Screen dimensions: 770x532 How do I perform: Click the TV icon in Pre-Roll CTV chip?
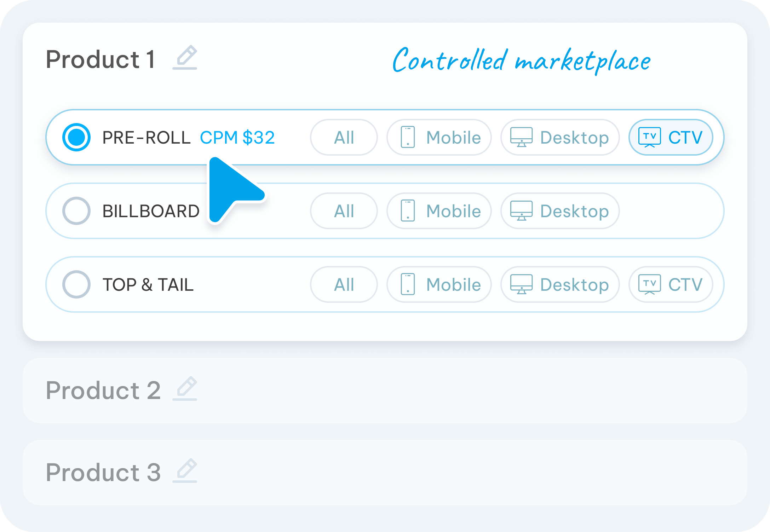coord(649,137)
